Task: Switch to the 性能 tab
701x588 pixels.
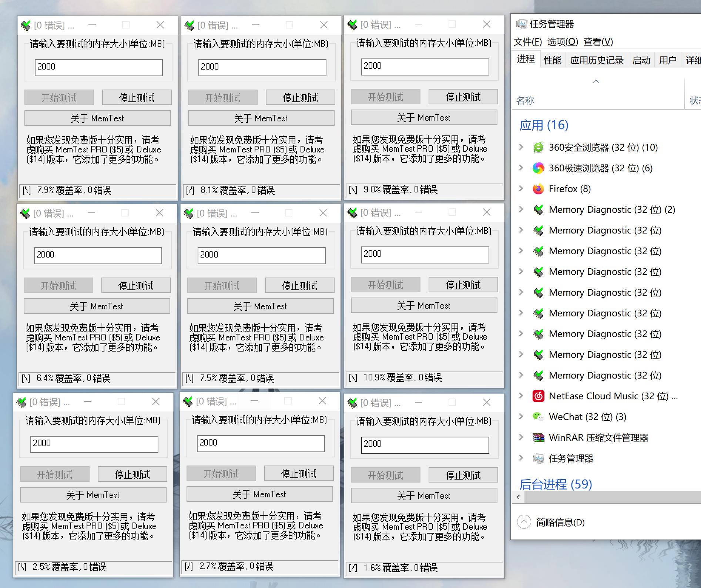Action: point(552,60)
